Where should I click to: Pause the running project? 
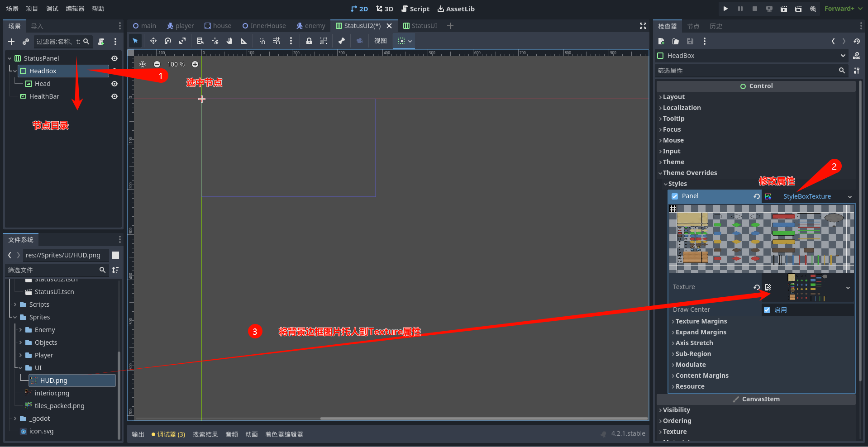click(740, 9)
